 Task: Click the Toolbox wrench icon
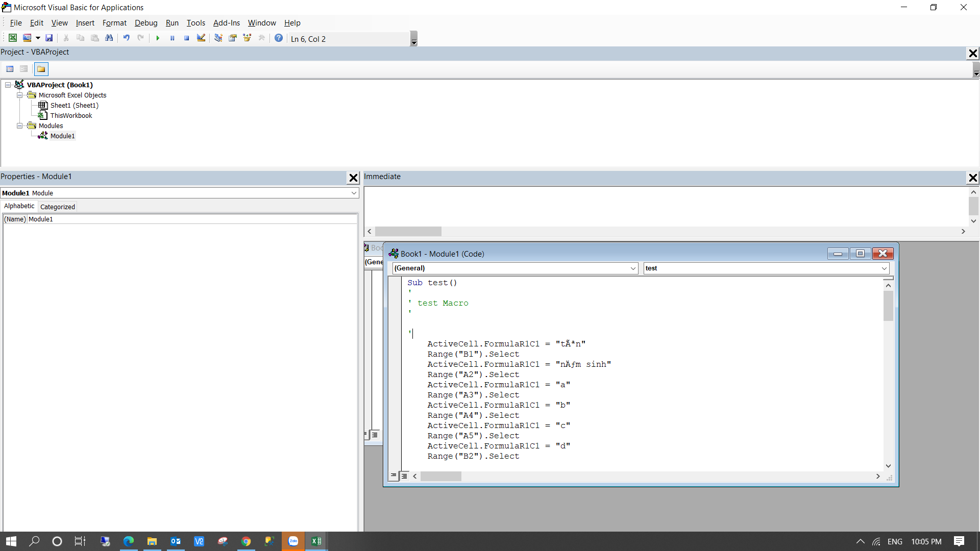[x=262, y=38]
